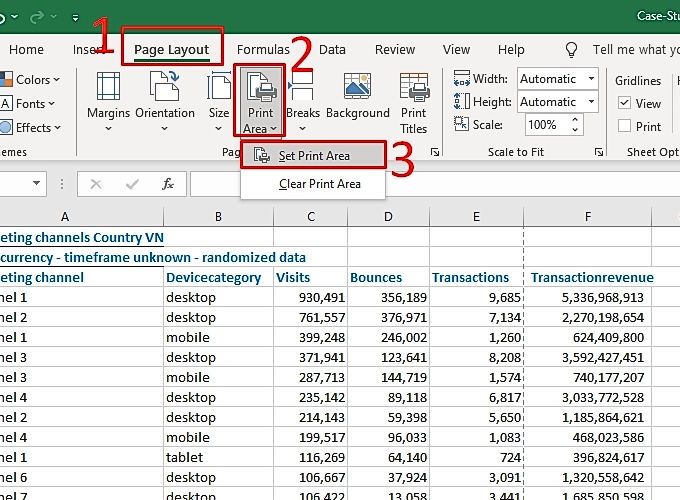Open theme Fonts options
This screenshot has height=500, width=680.
tap(28, 104)
